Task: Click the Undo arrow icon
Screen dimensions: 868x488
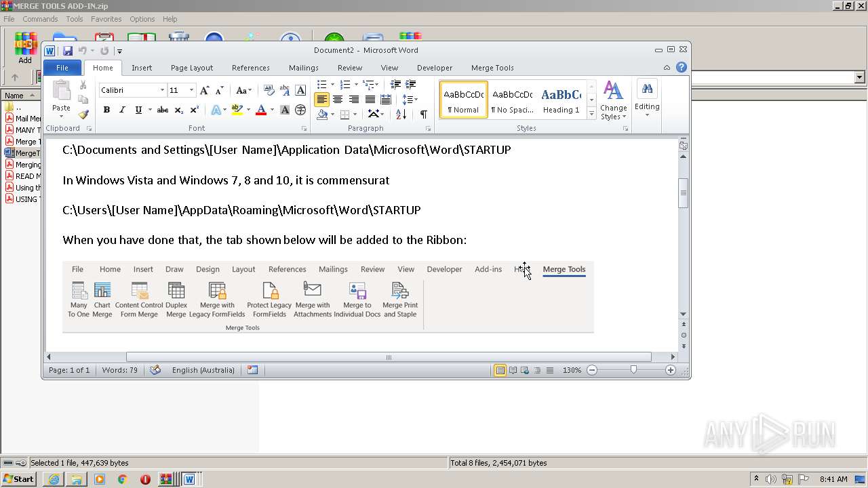Action: pos(82,51)
